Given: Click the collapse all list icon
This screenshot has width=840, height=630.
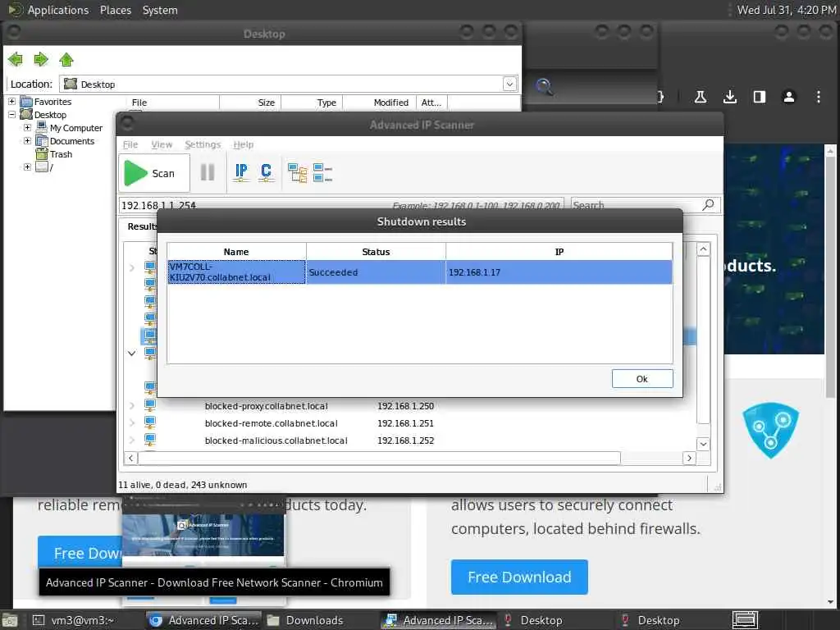Looking at the screenshot, I should [322, 172].
